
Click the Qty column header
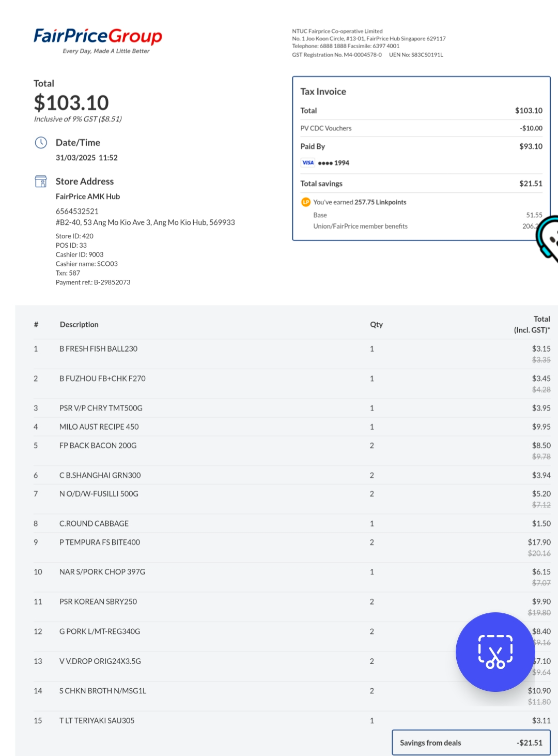[376, 325]
